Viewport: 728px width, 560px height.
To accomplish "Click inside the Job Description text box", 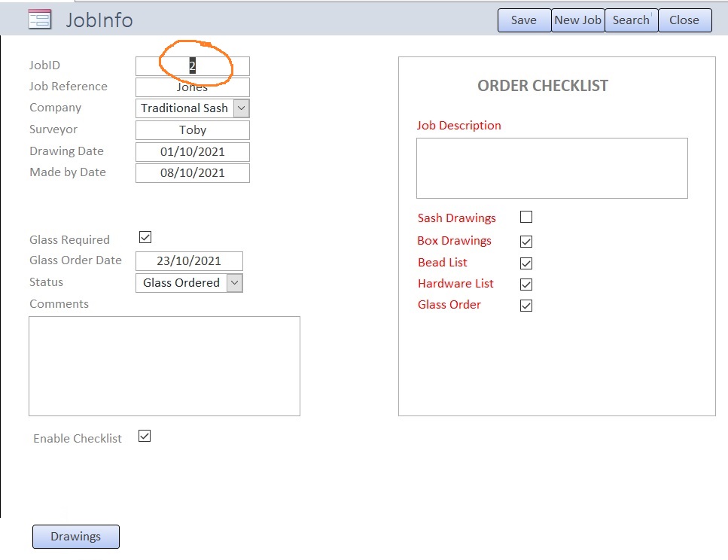I will click(552, 168).
